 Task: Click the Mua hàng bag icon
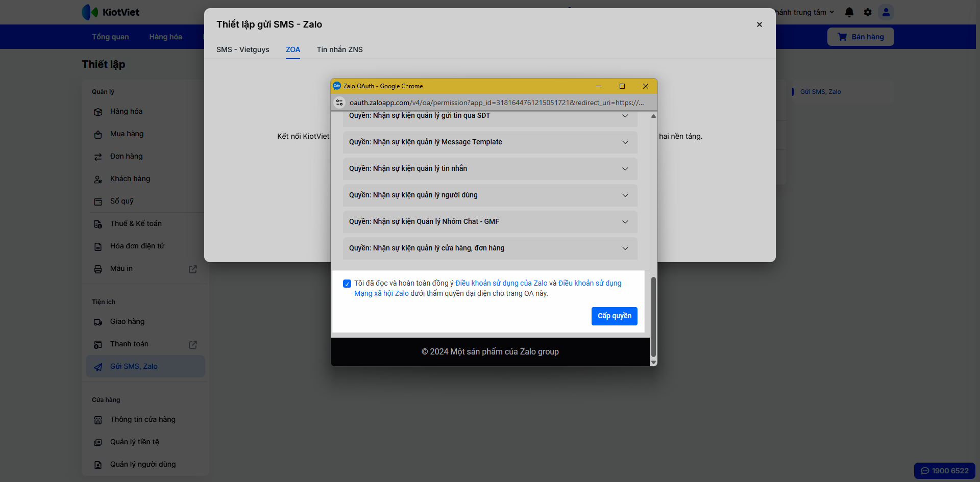[x=98, y=134]
